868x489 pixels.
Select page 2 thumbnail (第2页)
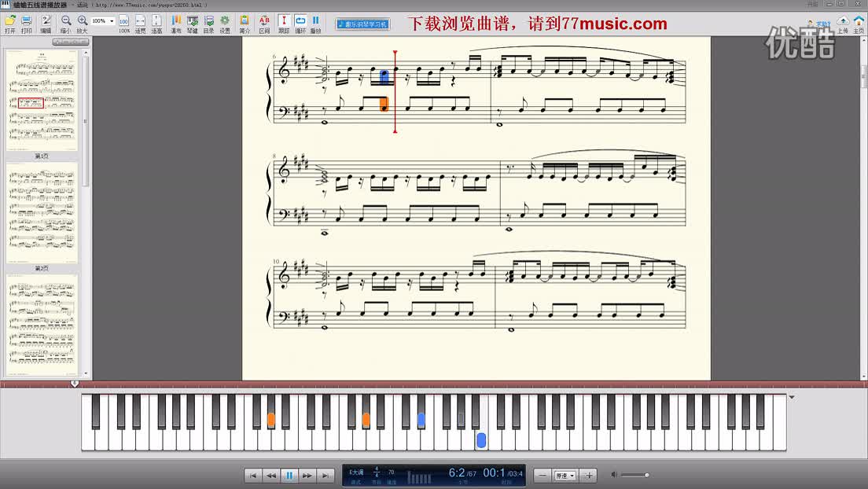(42, 213)
